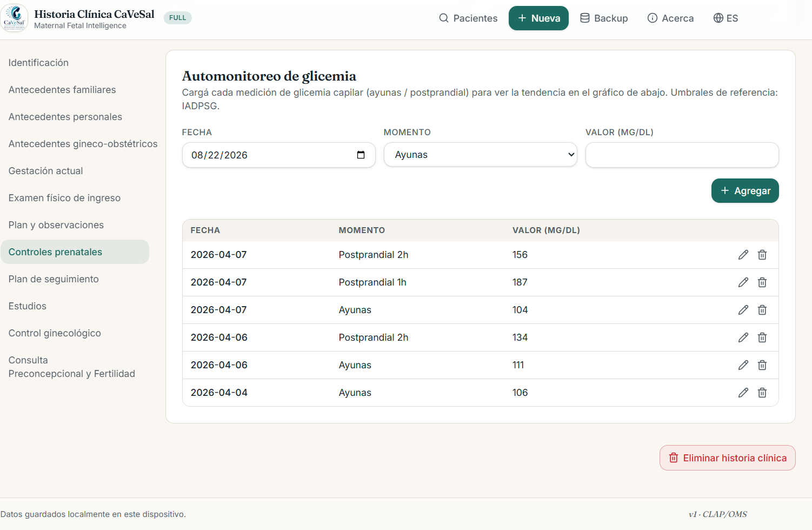Open the Acerca info page
The height and width of the screenshot is (530, 812).
tap(670, 18)
